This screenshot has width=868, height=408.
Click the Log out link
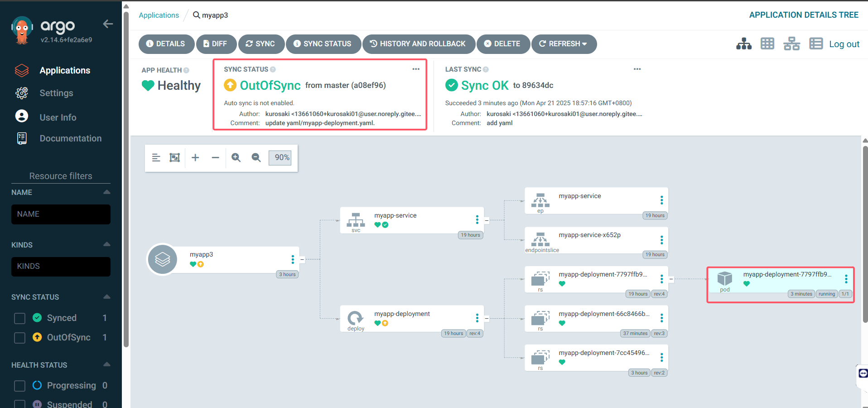[844, 44]
